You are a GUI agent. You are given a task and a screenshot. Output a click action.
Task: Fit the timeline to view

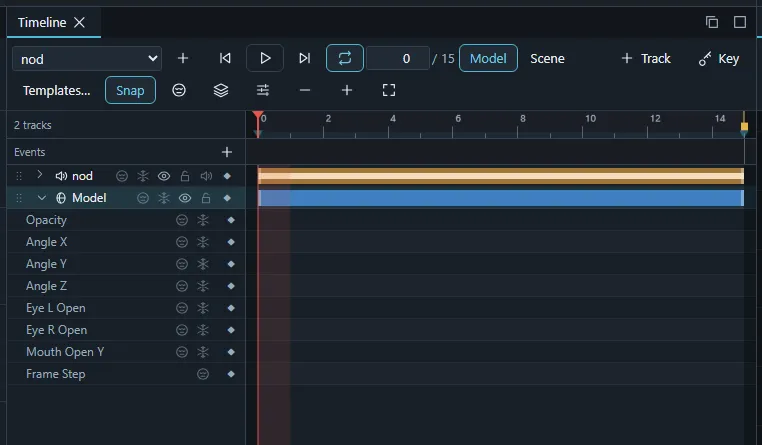click(x=389, y=90)
